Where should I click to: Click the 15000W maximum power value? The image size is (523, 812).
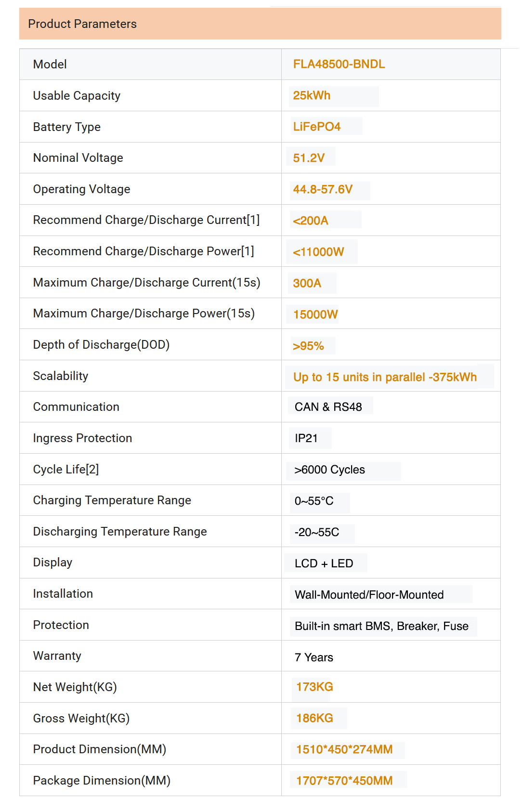tap(315, 314)
